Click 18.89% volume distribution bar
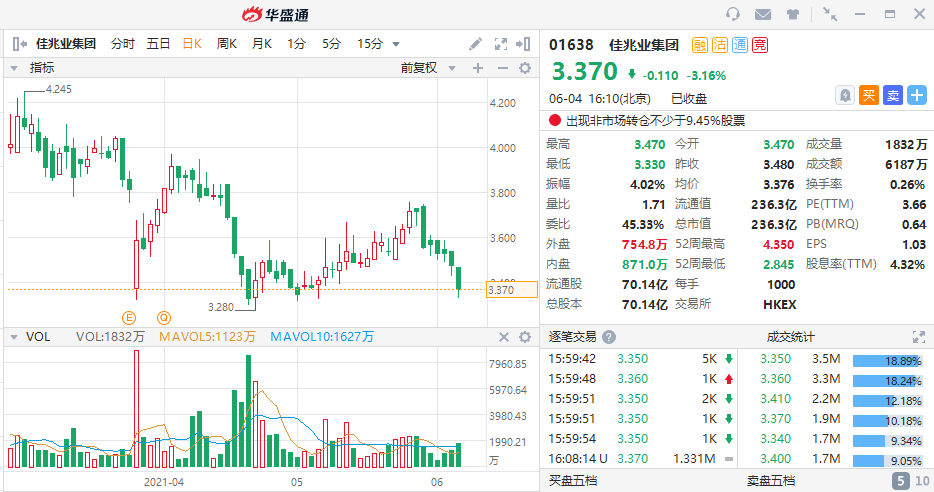The width and height of the screenshot is (934, 492). pyautogui.click(x=888, y=361)
